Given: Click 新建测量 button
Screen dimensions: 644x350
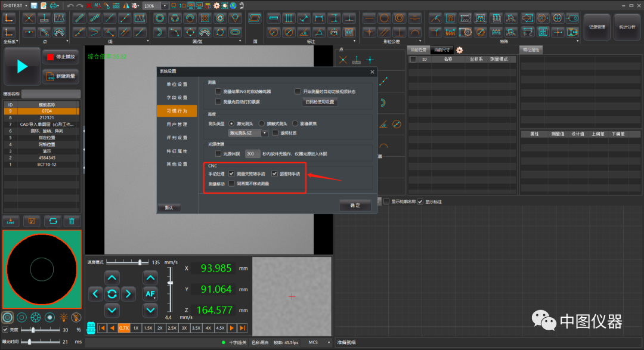Looking at the screenshot, I should [x=61, y=76].
